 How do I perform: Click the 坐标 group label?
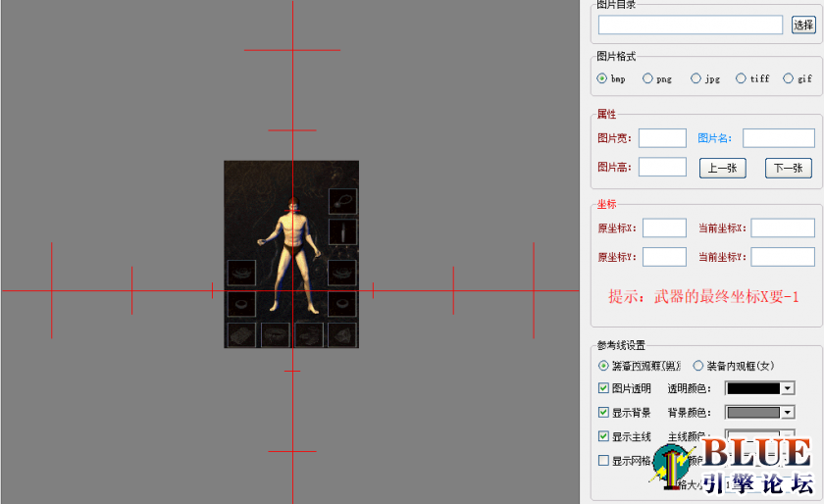(606, 204)
